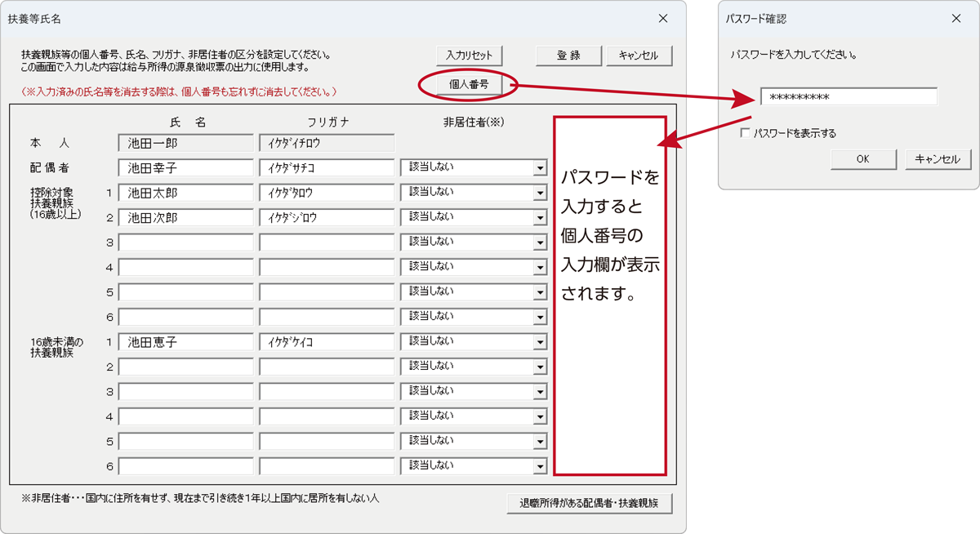Click 退職所得がある配偶者・扶養親族 button
Screen dimensions: 980x534
(589, 503)
